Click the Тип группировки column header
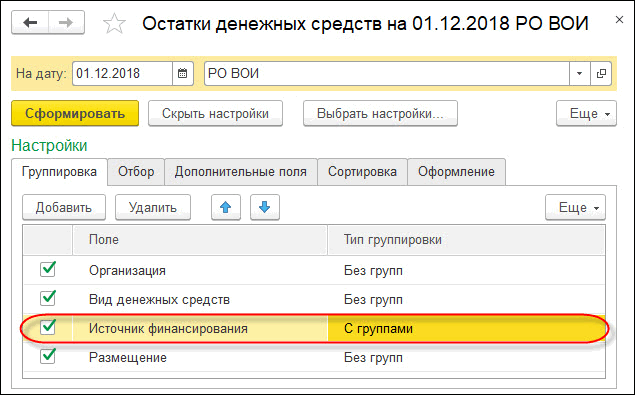This screenshot has height=395, width=635. pyautogui.click(x=466, y=239)
